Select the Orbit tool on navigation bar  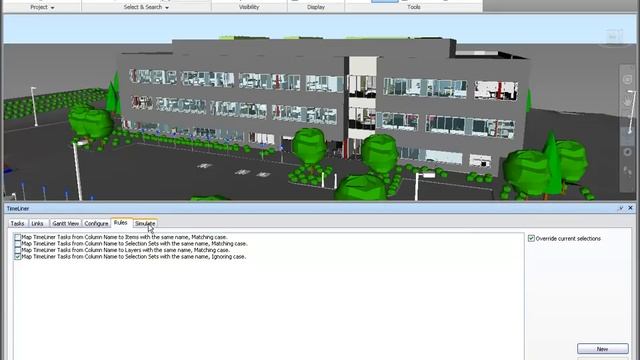pos(628,152)
